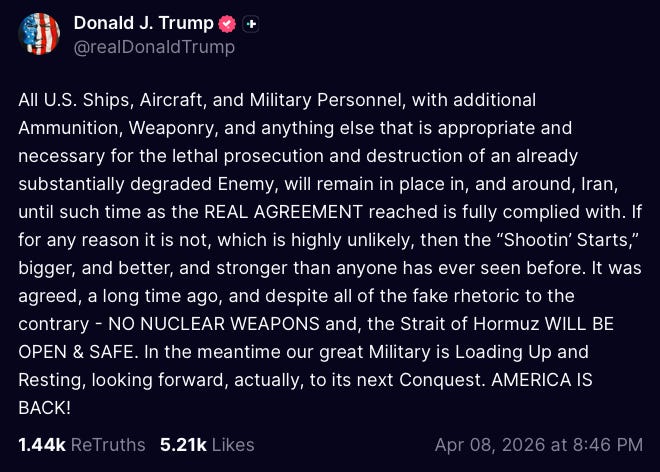Click the Likes label
660x472 pixels.
(232, 445)
